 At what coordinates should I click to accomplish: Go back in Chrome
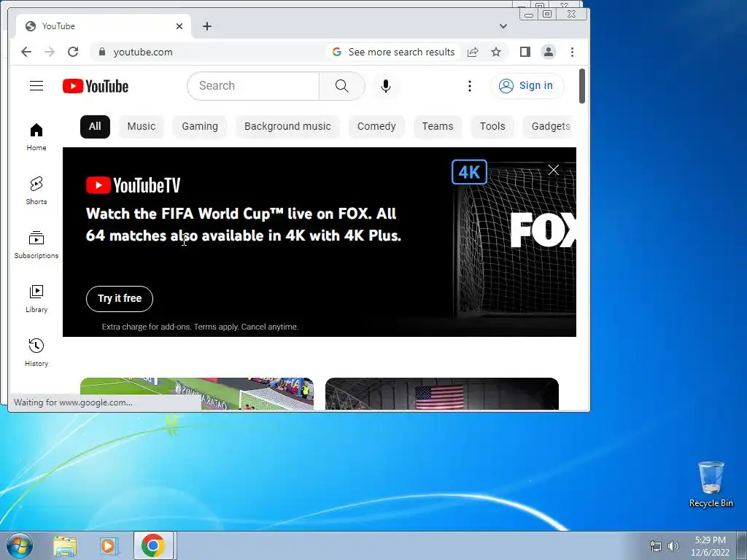click(x=26, y=52)
